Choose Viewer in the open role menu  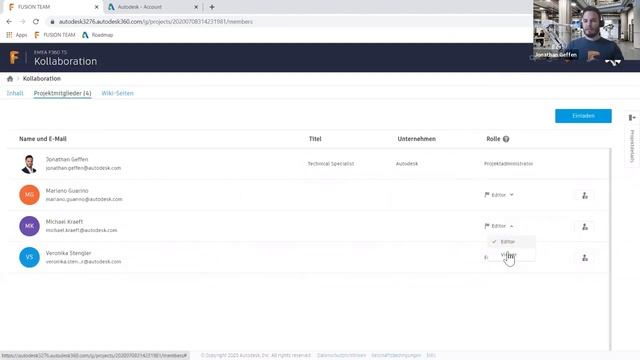(511, 255)
